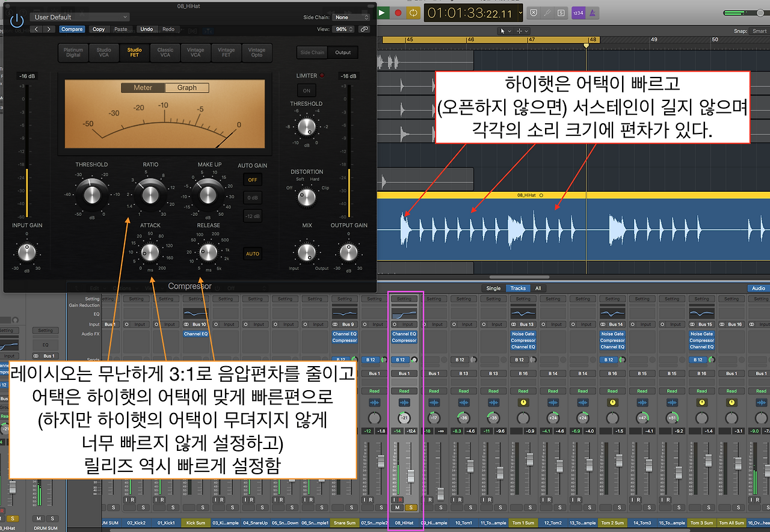Click the Limiter Threshold knob
770x532 pixels.
307,127
